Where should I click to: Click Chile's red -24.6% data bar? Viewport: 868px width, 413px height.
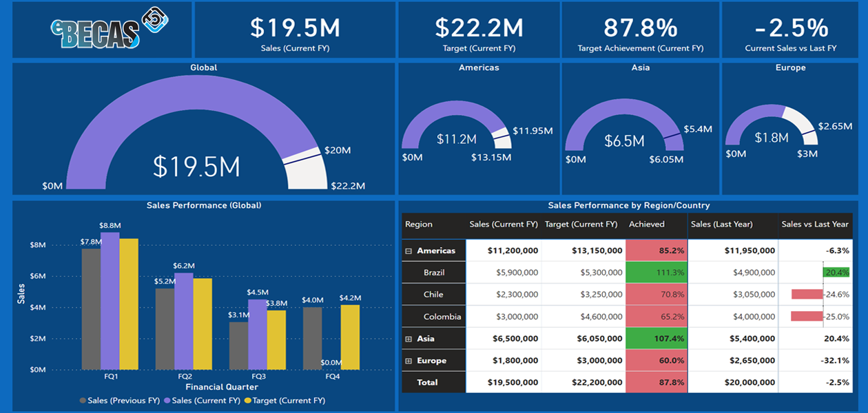[807, 295]
